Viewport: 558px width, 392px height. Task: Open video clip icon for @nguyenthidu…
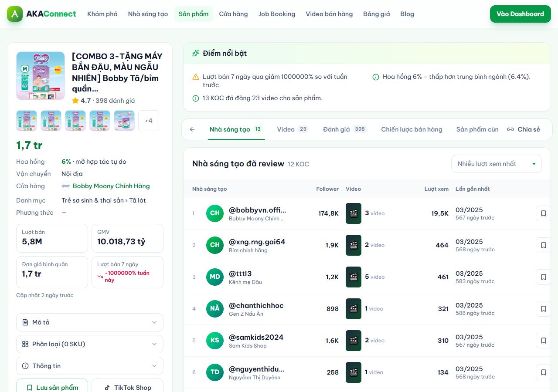coord(354,372)
